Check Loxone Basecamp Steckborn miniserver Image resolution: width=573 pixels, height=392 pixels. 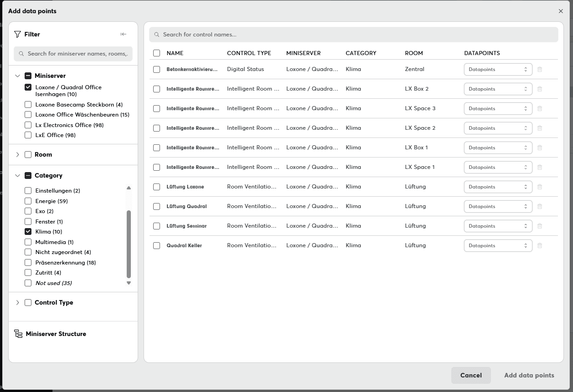click(x=28, y=104)
